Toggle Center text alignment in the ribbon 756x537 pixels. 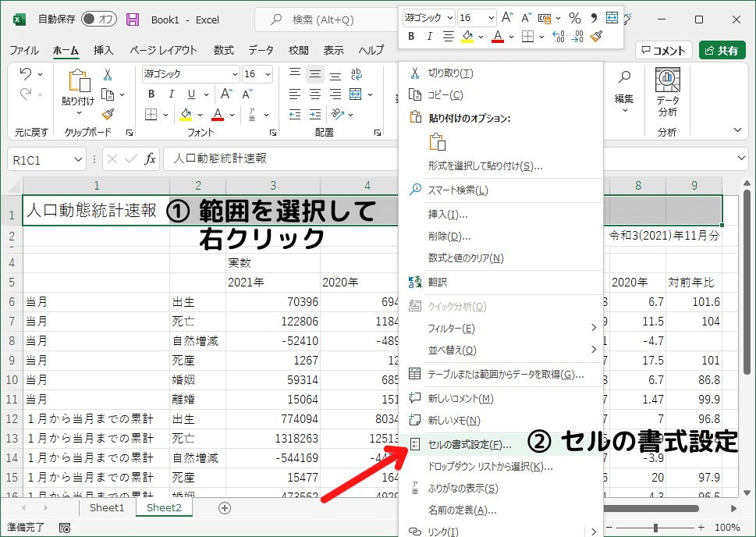(x=315, y=94)
